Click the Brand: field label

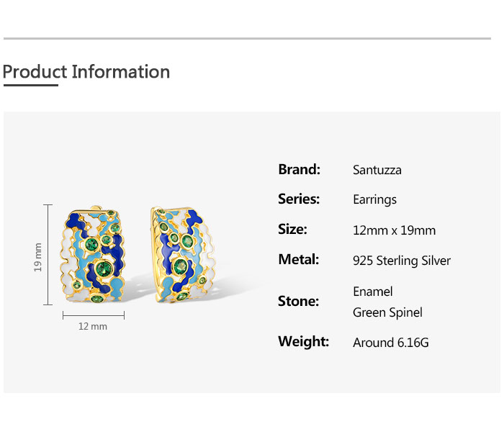click(x=299, y=170)
